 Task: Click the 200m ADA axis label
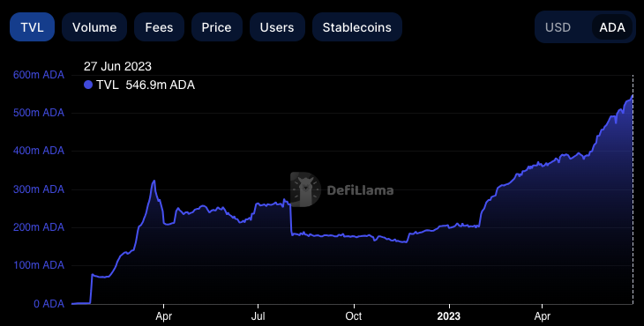(x=39, y=227)
